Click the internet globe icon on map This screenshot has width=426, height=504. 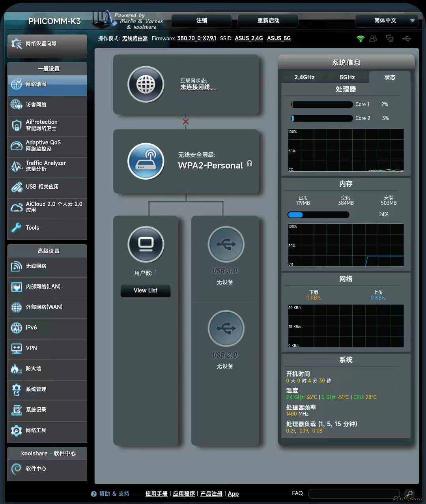(146, 84)
